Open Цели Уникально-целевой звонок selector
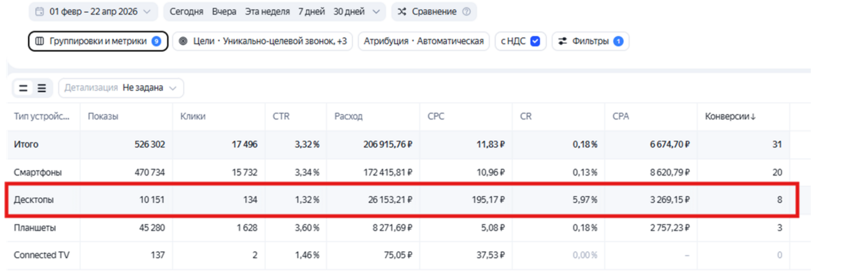Screen dimensions: 868x278 click(262, 41)
